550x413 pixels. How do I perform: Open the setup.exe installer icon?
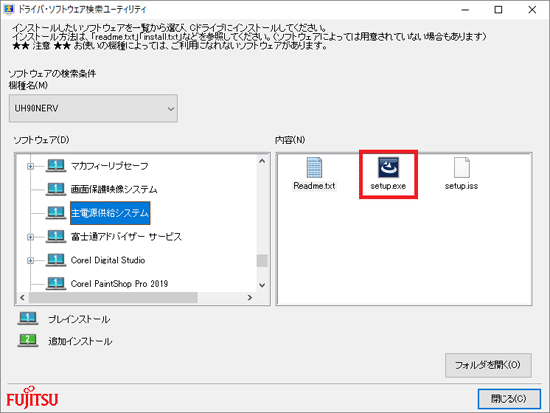coord(388,167)
